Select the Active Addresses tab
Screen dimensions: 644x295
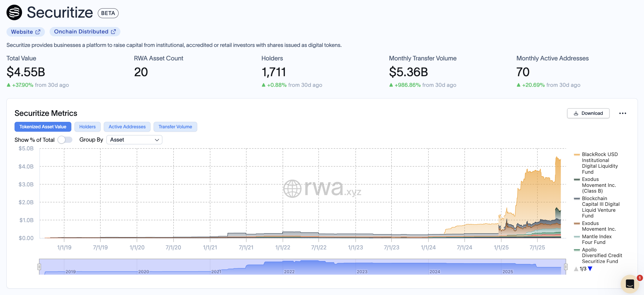tap(127, 127)
